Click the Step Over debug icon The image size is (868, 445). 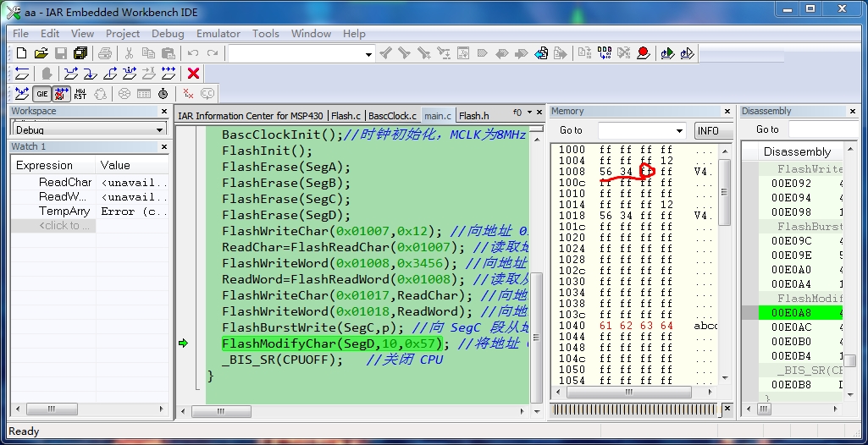tap(71, 74)
